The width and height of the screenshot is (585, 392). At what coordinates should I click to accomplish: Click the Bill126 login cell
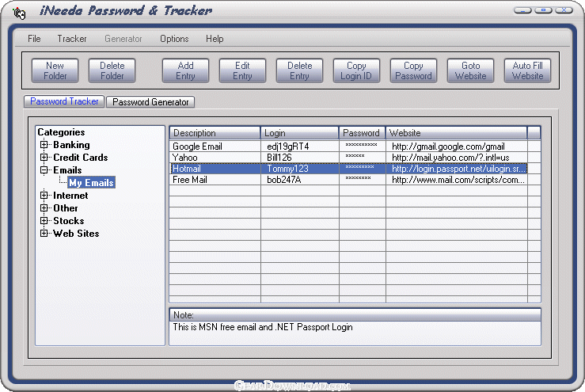pyautogui.click(x=299, y=158)
